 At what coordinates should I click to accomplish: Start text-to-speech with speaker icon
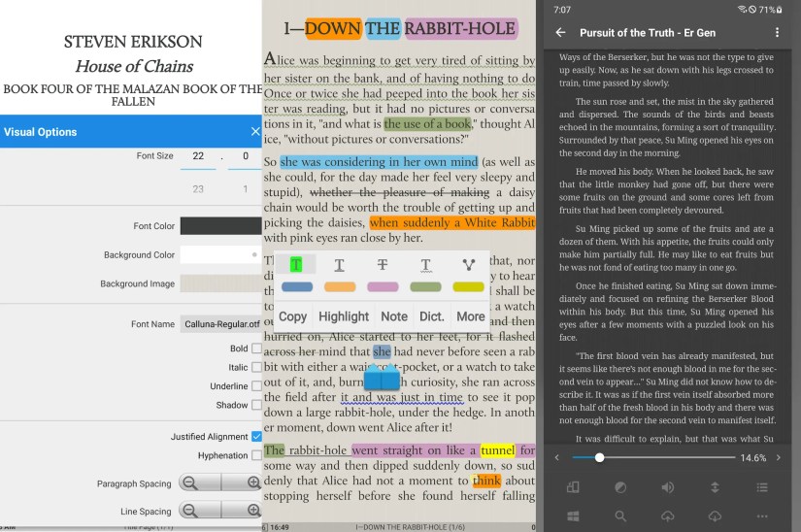pyautogui.click(x=668, y=487)
